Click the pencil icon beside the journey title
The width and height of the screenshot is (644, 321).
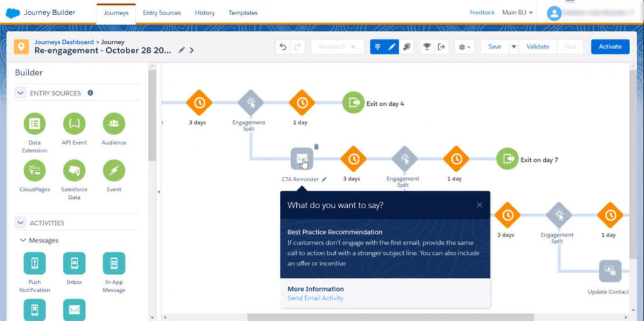coord(182,50)
